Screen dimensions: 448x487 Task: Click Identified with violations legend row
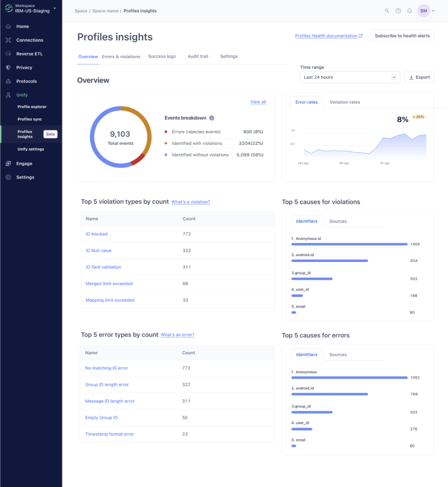coord(214,143)
